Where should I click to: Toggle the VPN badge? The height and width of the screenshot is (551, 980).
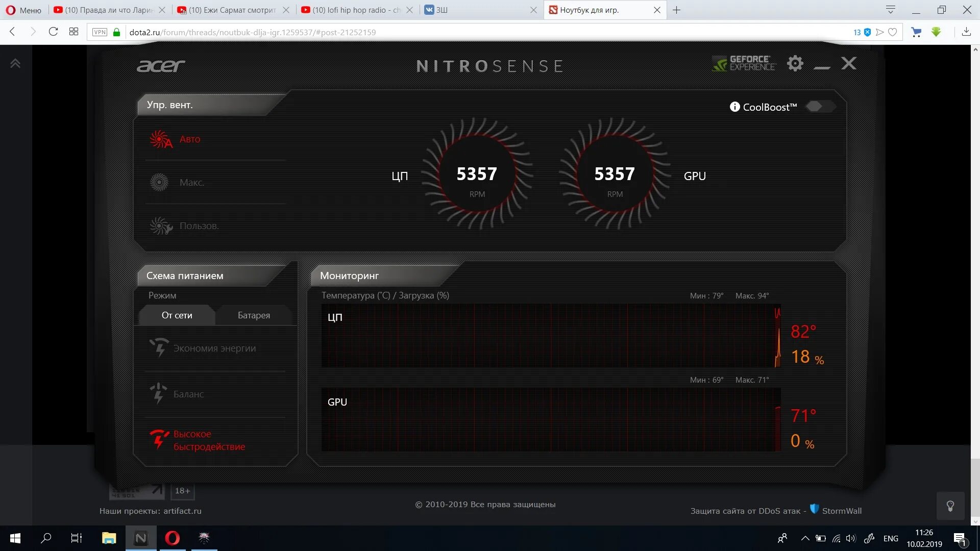pos(100,32)
